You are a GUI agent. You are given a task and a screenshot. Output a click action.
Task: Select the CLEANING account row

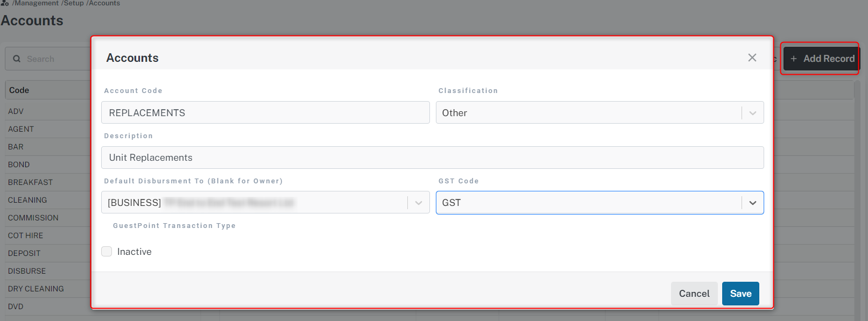[27, 200]
